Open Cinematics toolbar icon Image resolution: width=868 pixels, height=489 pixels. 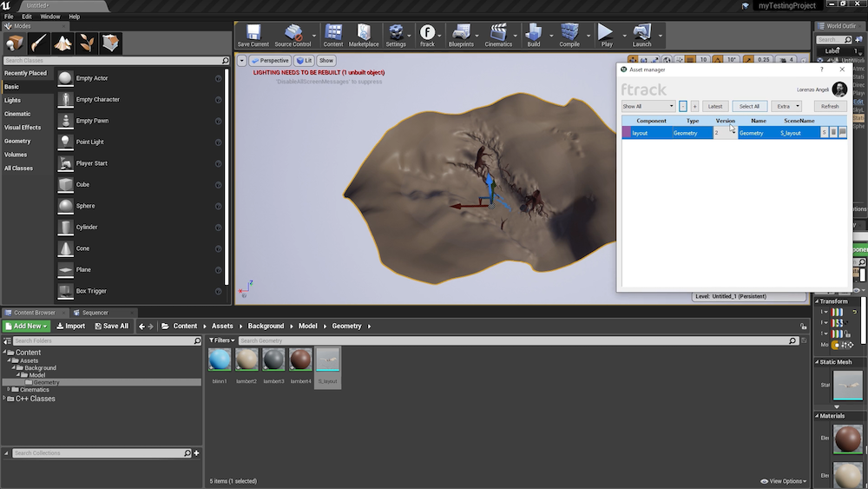click(x=498, y=36)
